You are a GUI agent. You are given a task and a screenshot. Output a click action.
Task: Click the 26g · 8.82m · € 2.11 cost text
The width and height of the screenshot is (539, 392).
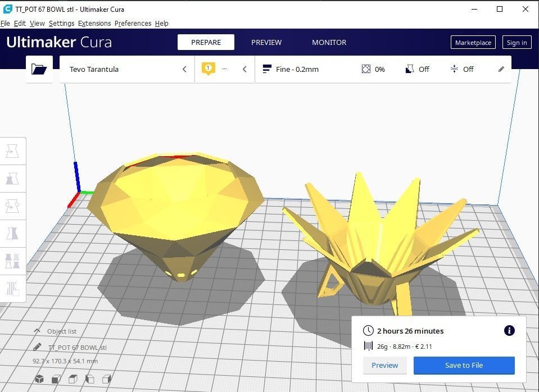click(404, 347)
